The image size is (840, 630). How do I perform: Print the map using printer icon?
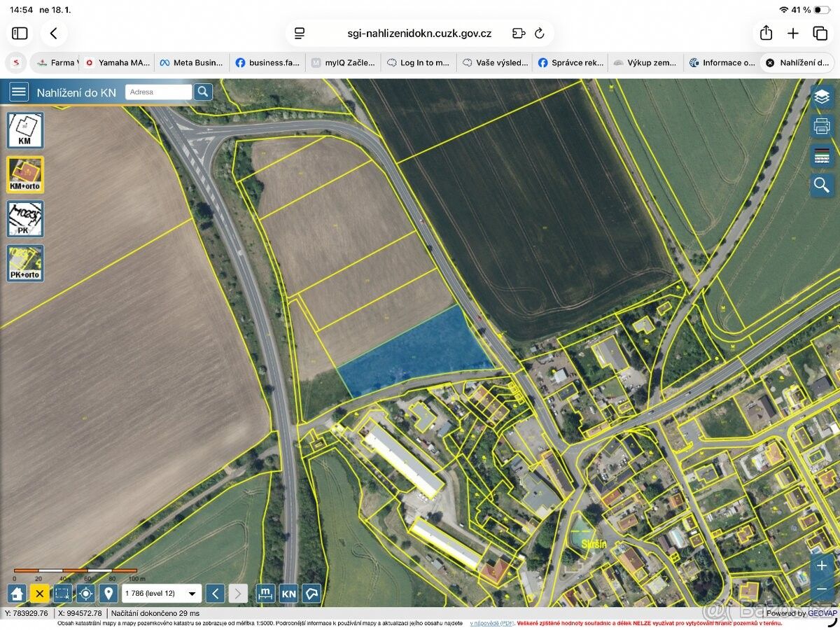click(822, 126)
